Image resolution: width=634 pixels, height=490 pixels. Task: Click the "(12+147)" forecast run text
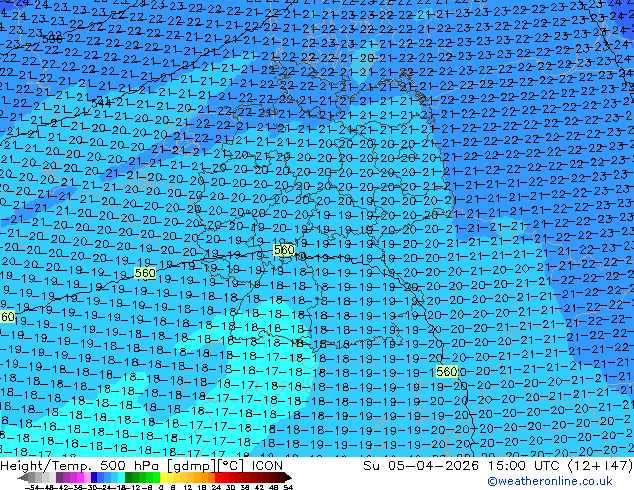pyautogui.click(x=600, y=466)
